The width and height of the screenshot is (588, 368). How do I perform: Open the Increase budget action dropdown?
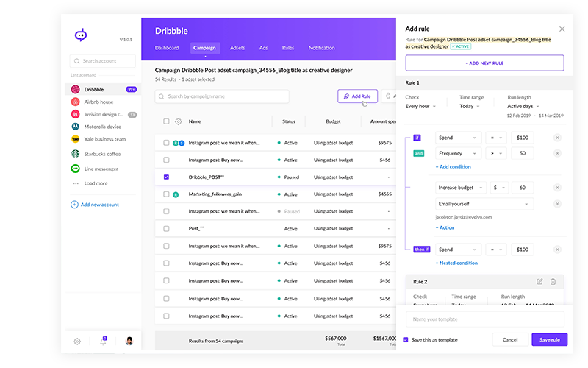click(x=459, y=188)
